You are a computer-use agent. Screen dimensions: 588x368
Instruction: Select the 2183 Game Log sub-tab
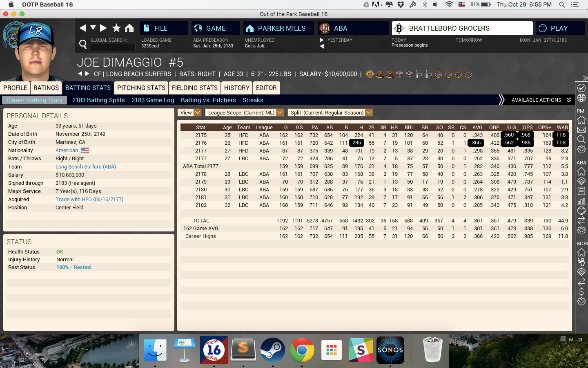click(153, 100)
